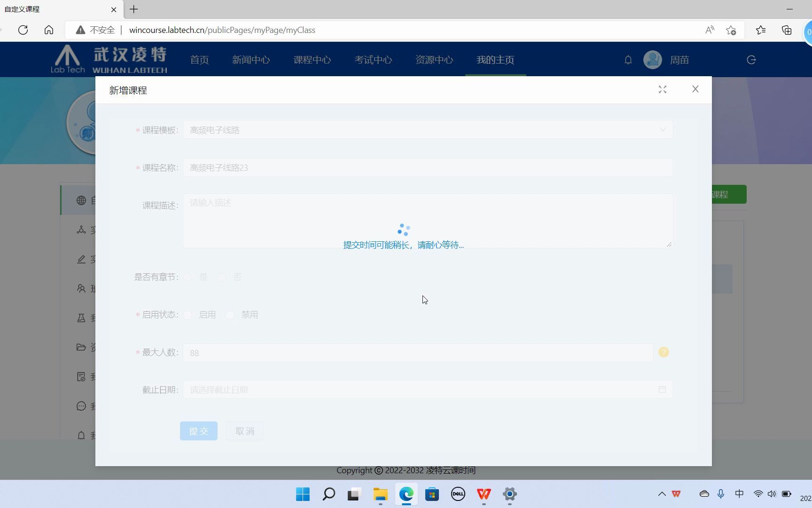The image size is (812, 508).
Task: Close the 自定义课程 browser tab
Action: [114, 9]
